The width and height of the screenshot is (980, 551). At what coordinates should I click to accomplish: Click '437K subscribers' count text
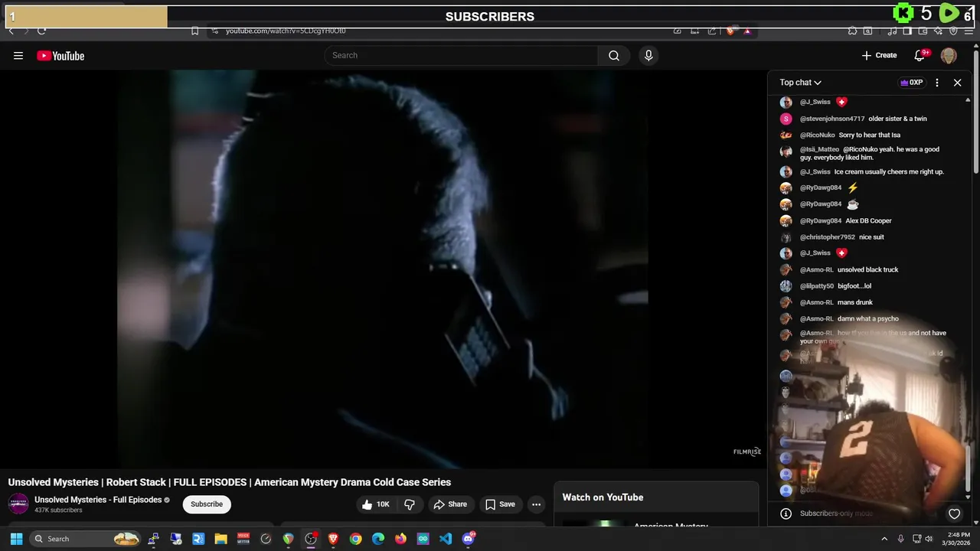(x=58, y=510)
